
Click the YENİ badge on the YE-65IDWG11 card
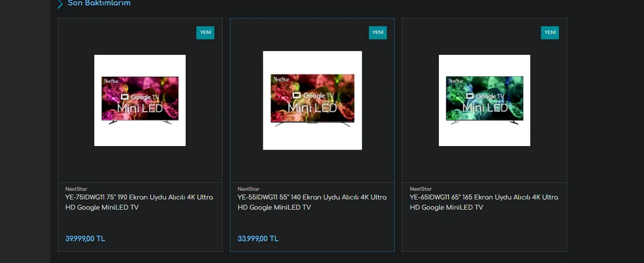(x=550, y=33)
